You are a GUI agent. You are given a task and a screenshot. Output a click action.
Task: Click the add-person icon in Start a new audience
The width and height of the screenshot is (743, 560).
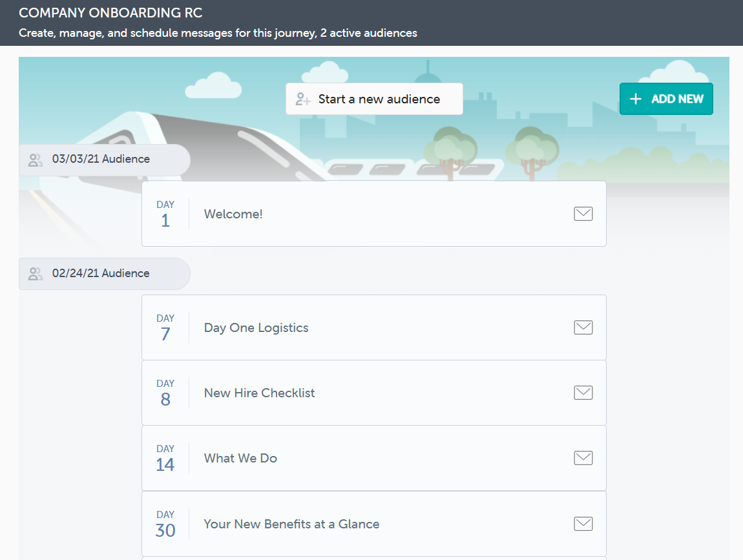pyautogui.click(x=303, y=99)
